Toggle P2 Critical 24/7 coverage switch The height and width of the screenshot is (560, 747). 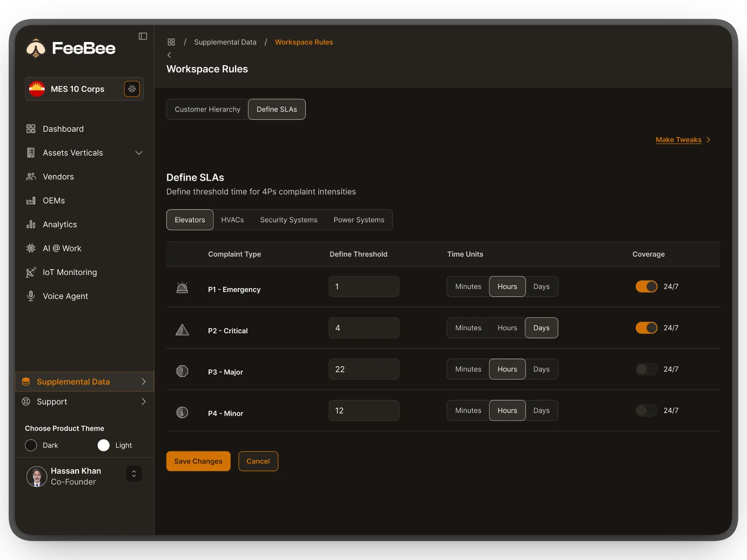coord(646,328)
